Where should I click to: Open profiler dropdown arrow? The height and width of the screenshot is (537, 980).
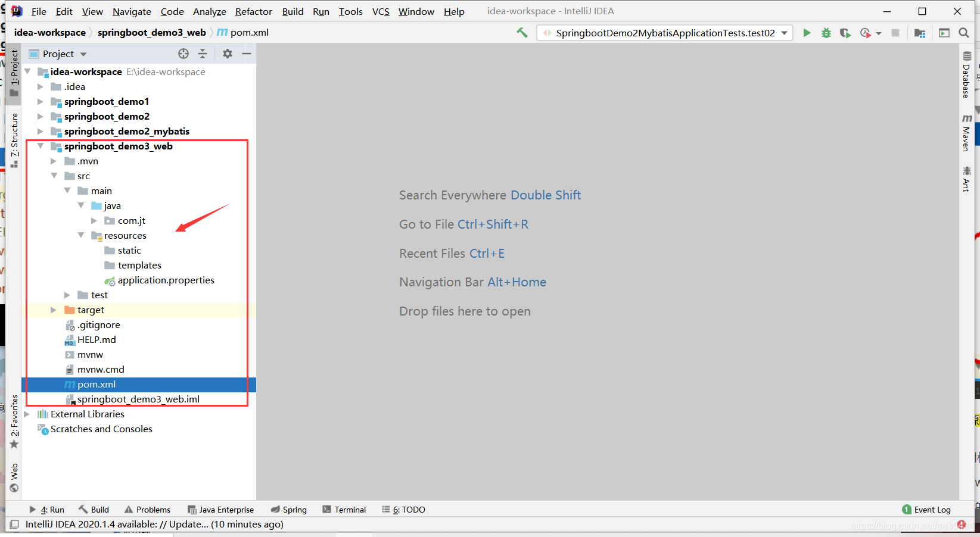pos(879,33)
